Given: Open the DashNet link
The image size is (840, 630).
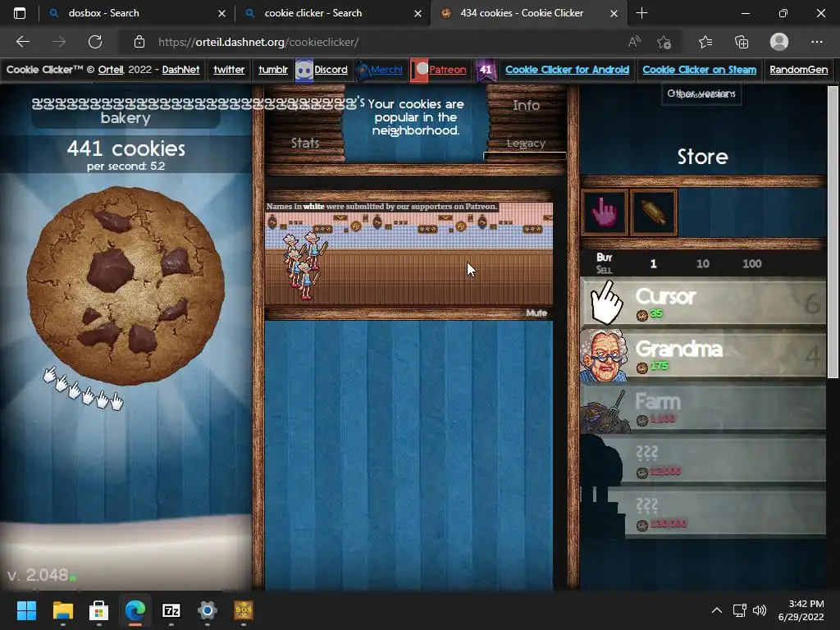Looking at the screenshot, I should click(180, 70).
